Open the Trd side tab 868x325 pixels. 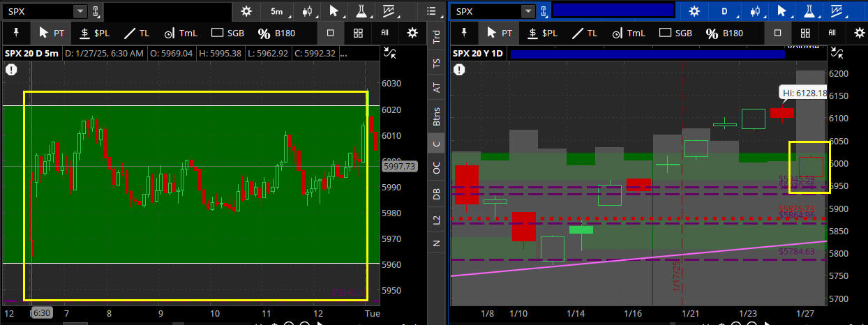pyautogui.click(x=437, y=36)
